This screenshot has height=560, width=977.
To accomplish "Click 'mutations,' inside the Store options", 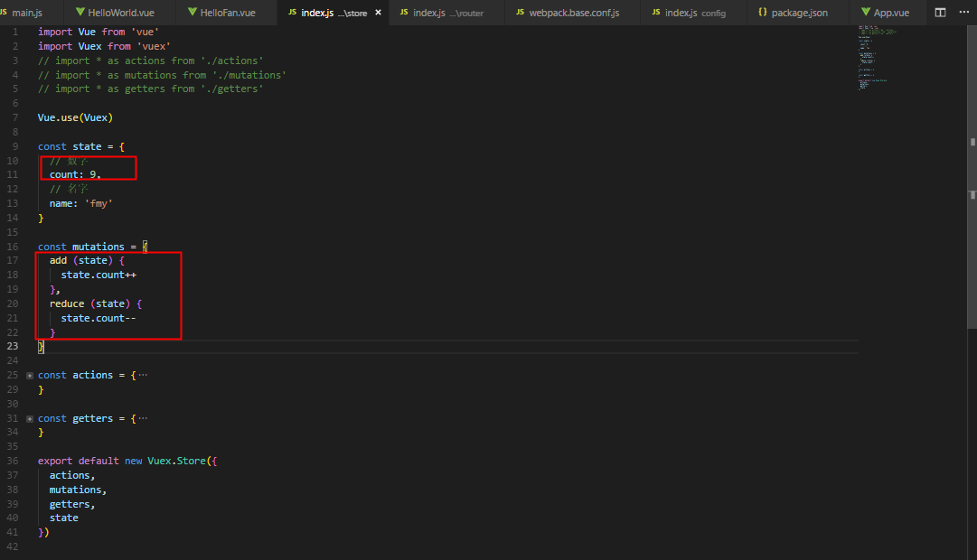I will pyautogui.click(x=78, y=490).
